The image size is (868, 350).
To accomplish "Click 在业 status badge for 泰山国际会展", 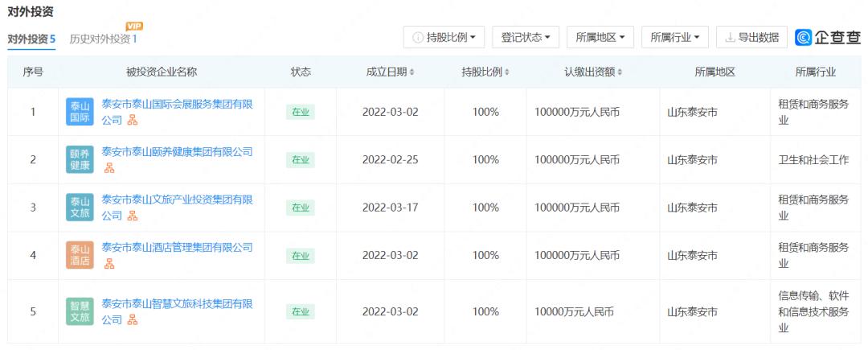I will click(x=300, y=112).
